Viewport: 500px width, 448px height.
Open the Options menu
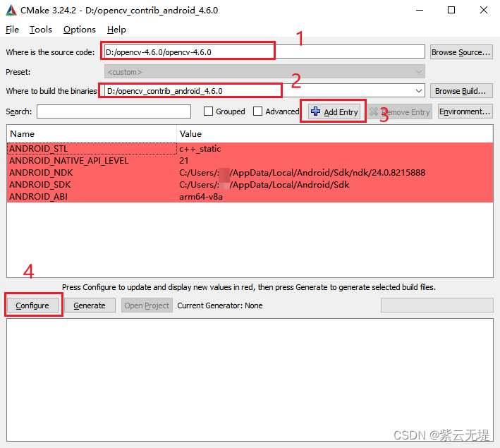tap(80, 30)
